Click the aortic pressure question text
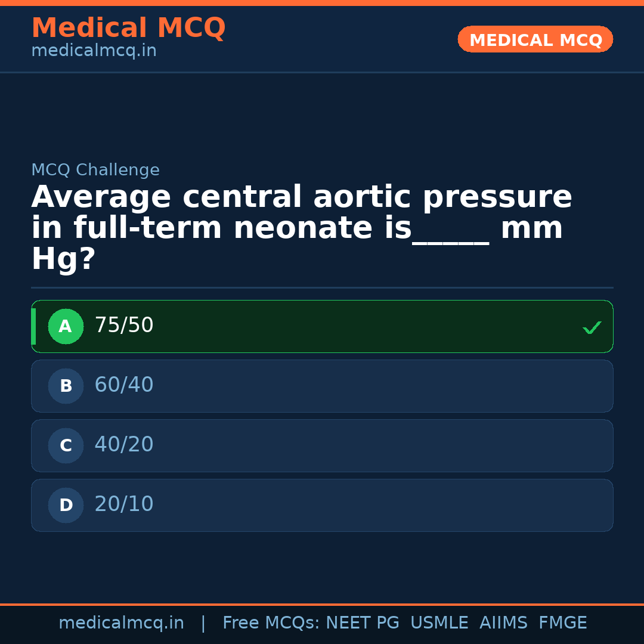 [x=301, y=228]
